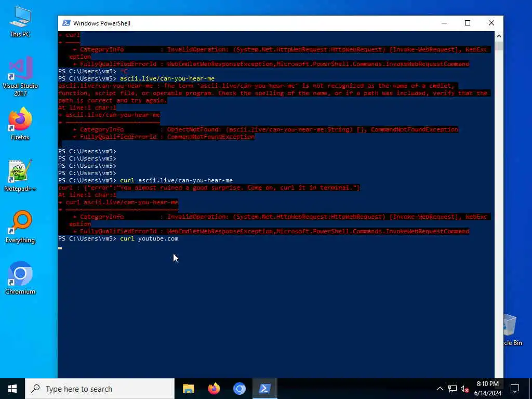Show hidden system tray icons
This screenshot has height=399, width=532.
click(440, 389)
